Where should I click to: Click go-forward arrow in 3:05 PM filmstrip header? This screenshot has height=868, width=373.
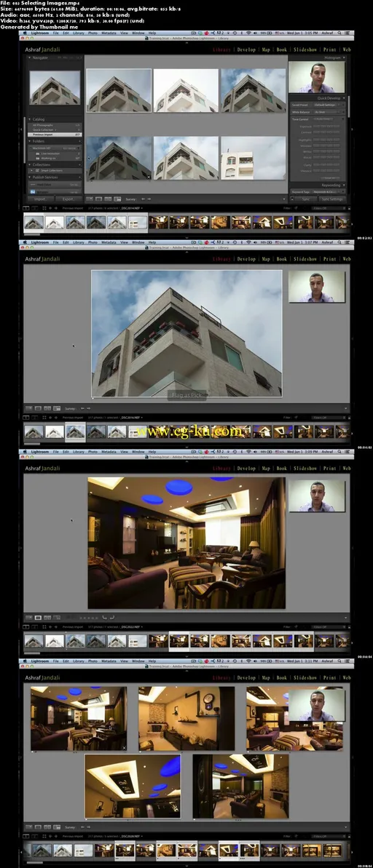click(x=55, y=208)
